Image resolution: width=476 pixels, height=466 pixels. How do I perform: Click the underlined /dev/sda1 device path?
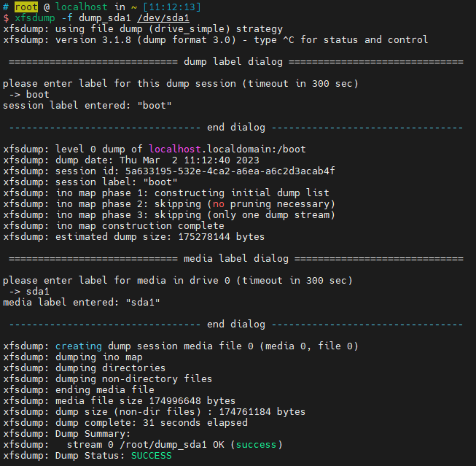[x=144, y=17]
